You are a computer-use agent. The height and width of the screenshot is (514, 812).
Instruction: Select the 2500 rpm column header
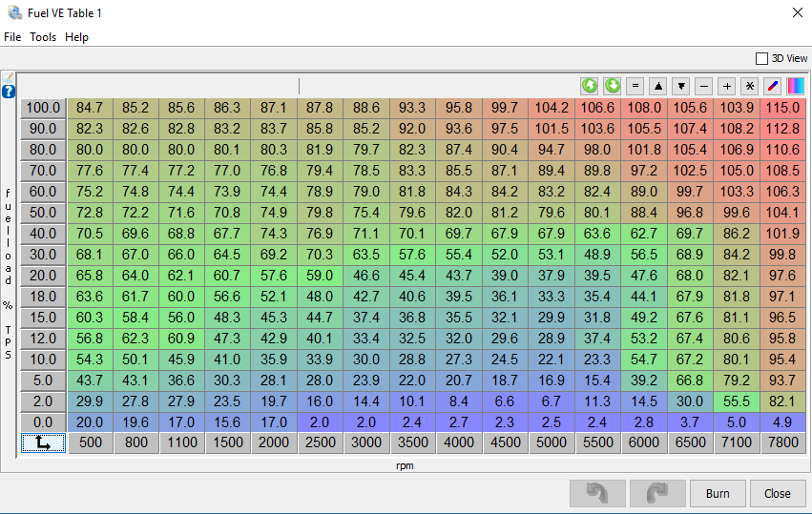coord(320,443)
